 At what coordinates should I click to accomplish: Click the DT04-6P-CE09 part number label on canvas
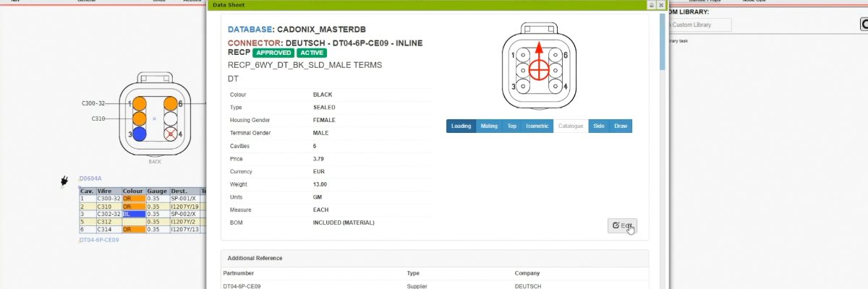(99, 240)
